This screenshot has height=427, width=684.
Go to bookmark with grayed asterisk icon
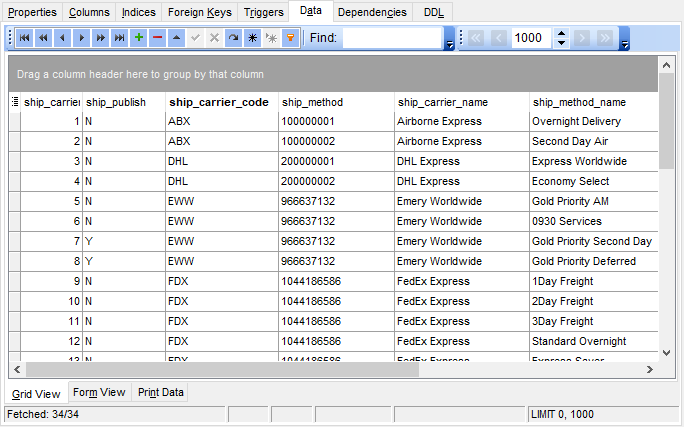point(271,38)
